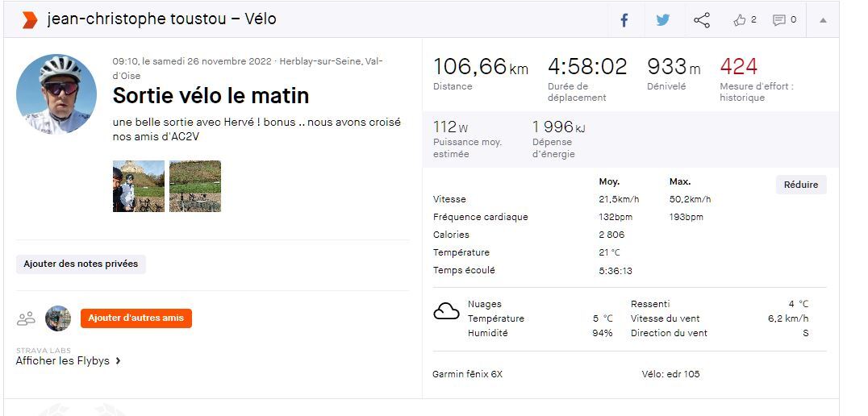Image resolution: width=868 pixels, height=416 pixels.
Task: Click Ajouter des notes privées
Action: pyautogui.click(x=81, y=264)
